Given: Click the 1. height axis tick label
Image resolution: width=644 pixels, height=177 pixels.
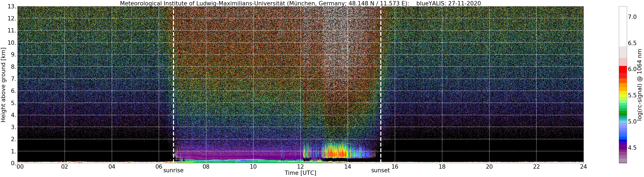Looking at the screenshot, I should 14,151.
